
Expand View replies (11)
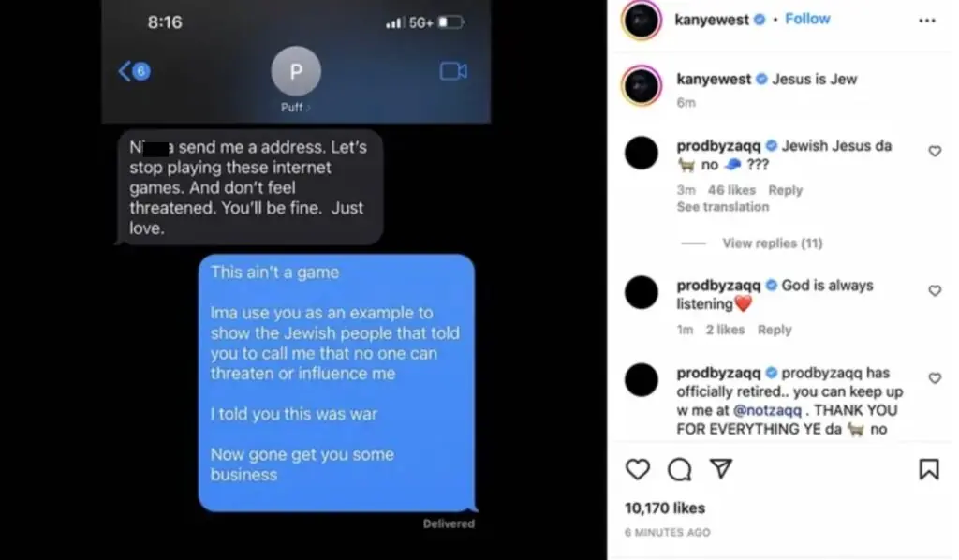[x=772, y=243]
